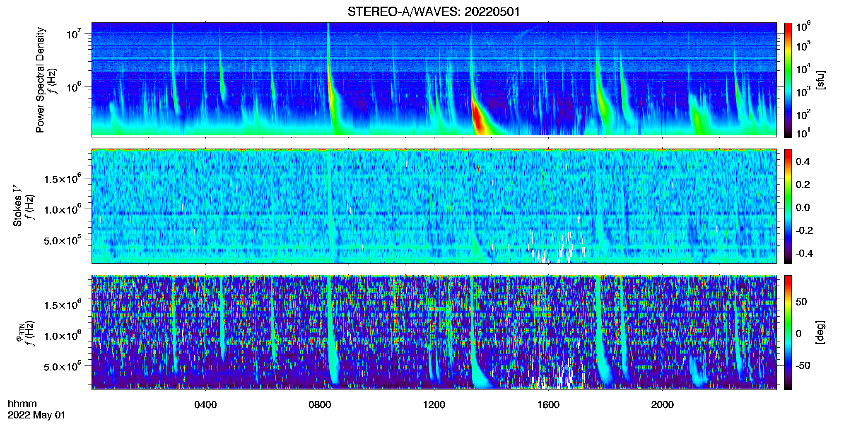Click the 10^7 frequency tick in the top panel
868x447 pixels.
(x=75, y=33)
